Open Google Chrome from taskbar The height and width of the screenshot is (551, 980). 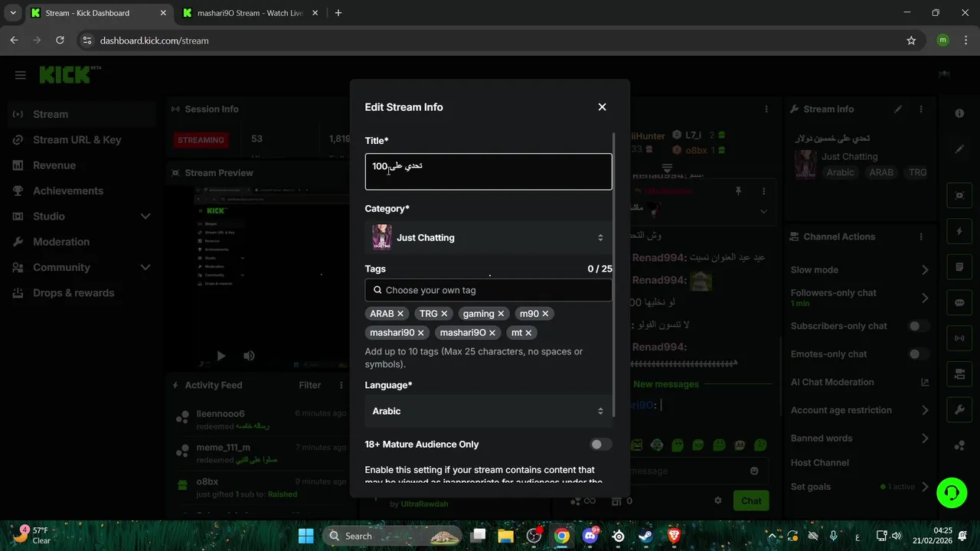[x=562, y=536]
